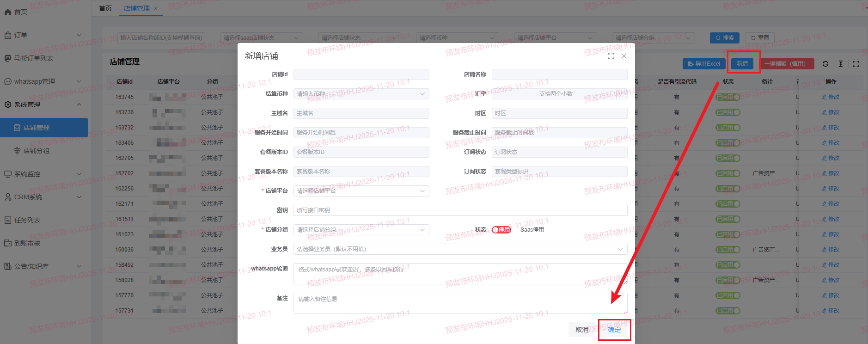Viewport: 868px width, 344px height.
Task: Click the pencil 修改 icon for store 163745
Action: (825, 97)
